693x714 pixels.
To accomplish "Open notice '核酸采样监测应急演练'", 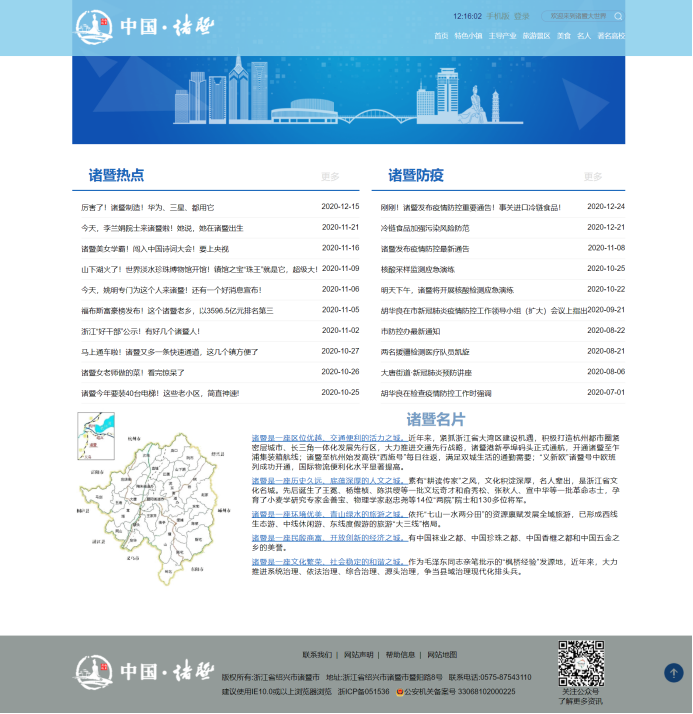I will pos(418,270).
